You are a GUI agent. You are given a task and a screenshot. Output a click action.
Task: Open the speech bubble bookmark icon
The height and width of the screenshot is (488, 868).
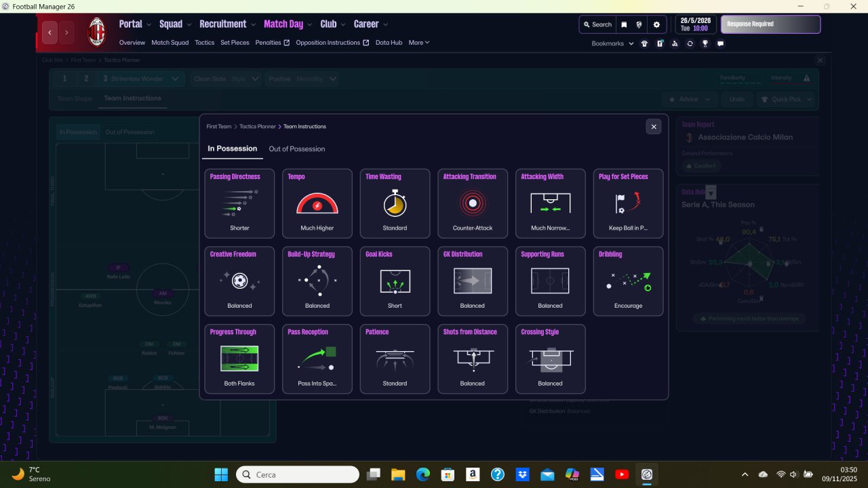coord(720,43)
